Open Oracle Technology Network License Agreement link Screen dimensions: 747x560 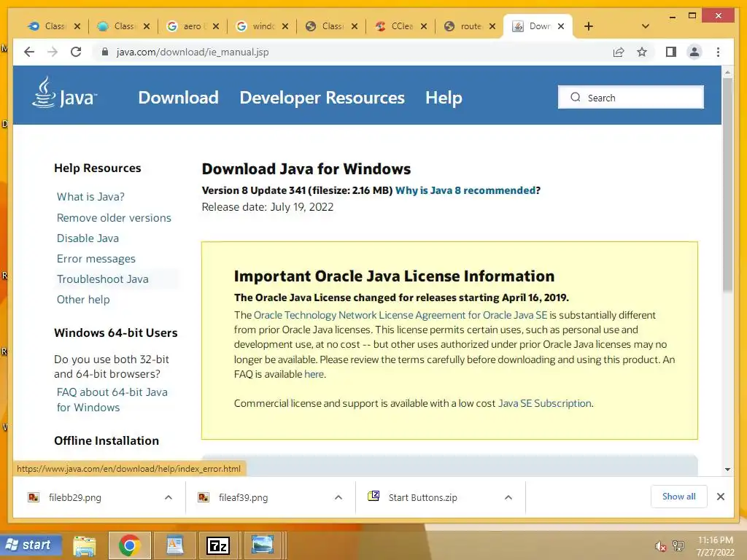click(x=400, y=315)
